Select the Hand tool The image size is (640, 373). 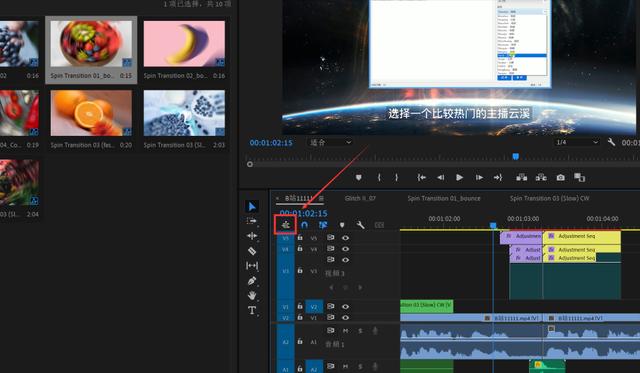click(252, 295)
